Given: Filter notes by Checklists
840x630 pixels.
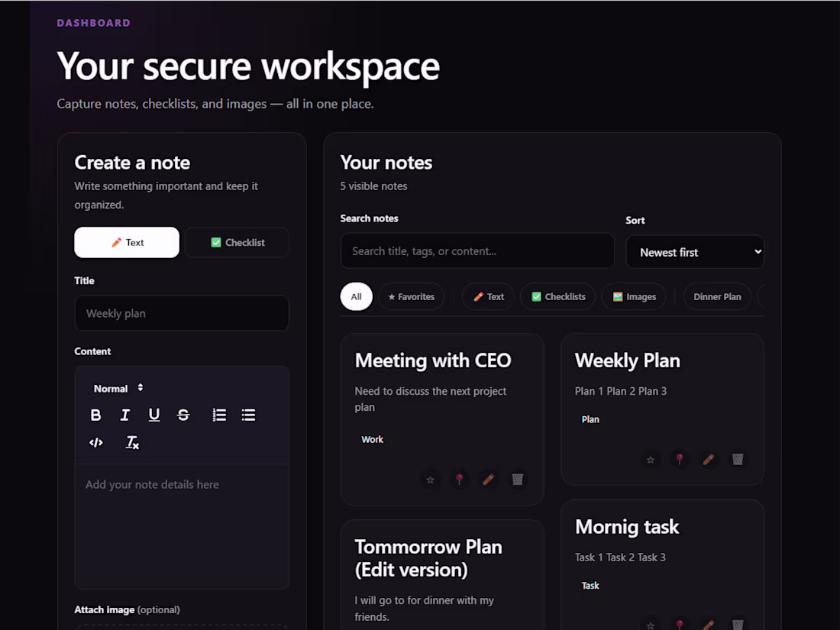Looking at the screenshot, I should [557, 296].
